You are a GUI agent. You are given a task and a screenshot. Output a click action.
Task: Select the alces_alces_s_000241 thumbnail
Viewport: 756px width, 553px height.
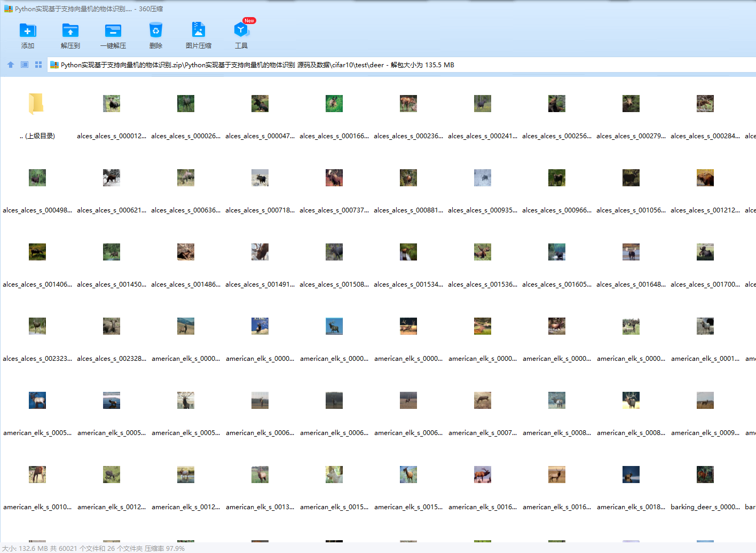[483, 104]
